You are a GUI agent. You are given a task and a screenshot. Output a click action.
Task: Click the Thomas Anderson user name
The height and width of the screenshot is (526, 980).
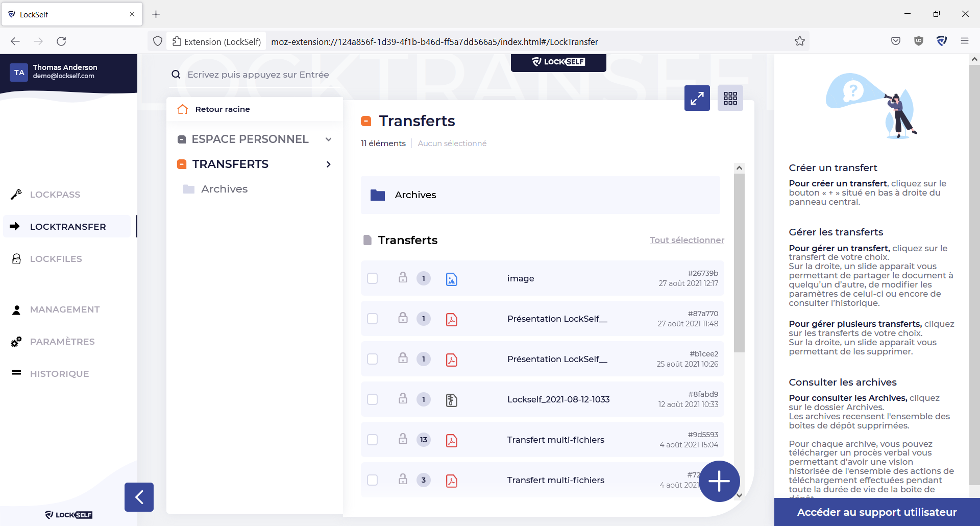pos(65,67)
